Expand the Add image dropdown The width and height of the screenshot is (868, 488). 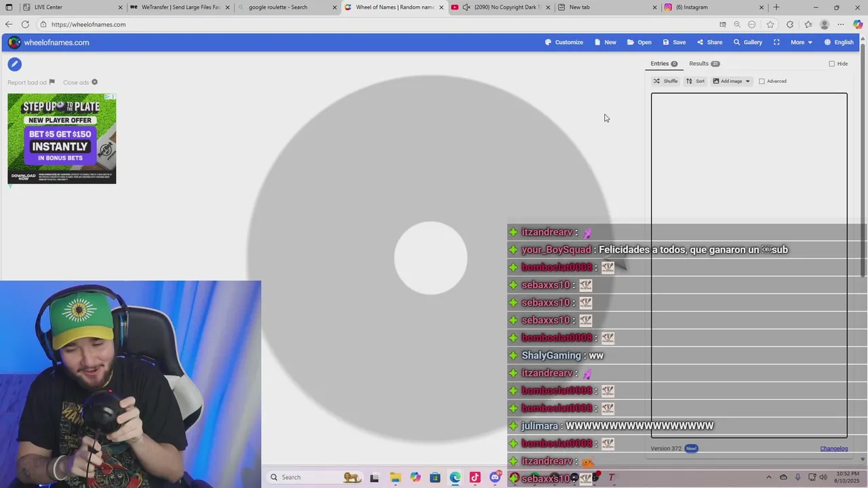(731, 81)
